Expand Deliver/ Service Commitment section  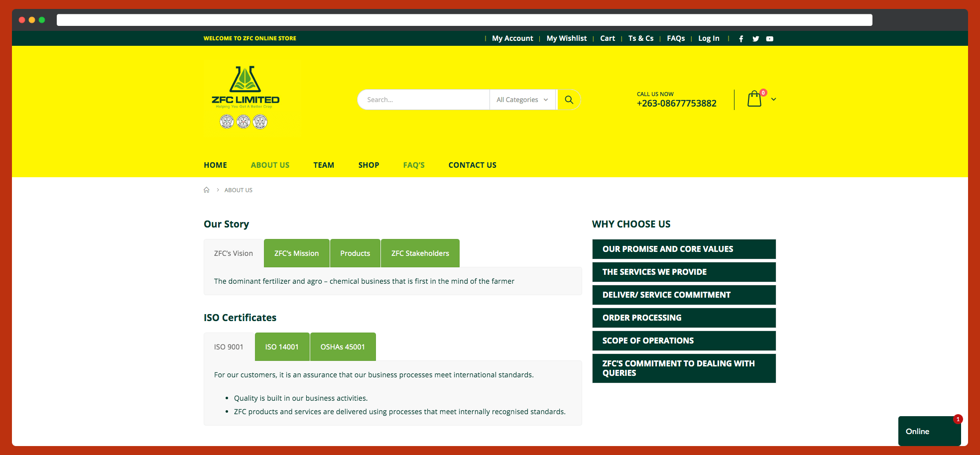[x=684, y=295]
